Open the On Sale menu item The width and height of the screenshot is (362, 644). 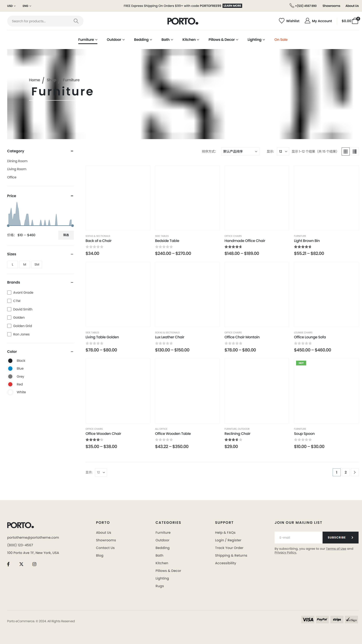point(281,39)
